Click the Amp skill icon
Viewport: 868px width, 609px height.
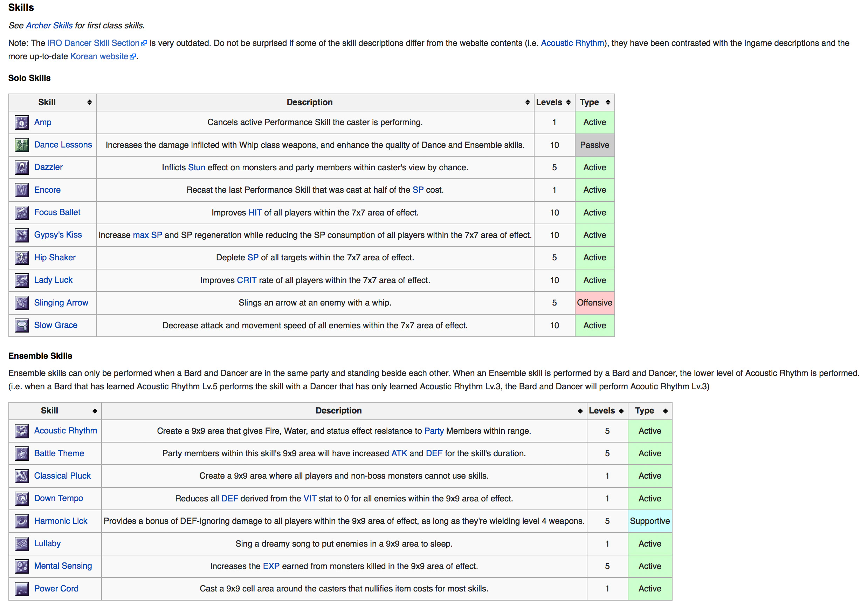tap(22, 123)
